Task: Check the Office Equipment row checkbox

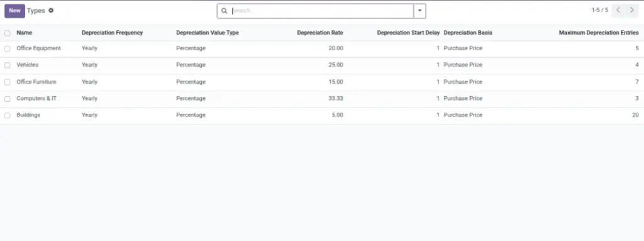Action: tap(8, 48)
